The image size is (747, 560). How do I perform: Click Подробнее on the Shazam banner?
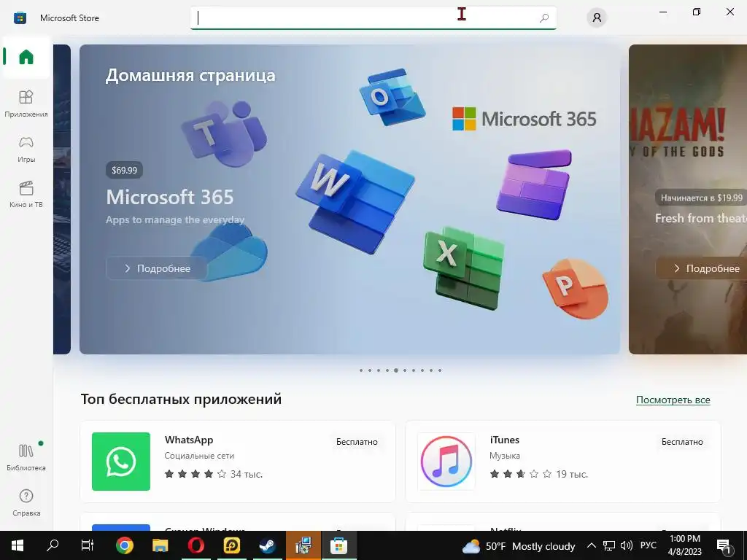pos(701,268)
